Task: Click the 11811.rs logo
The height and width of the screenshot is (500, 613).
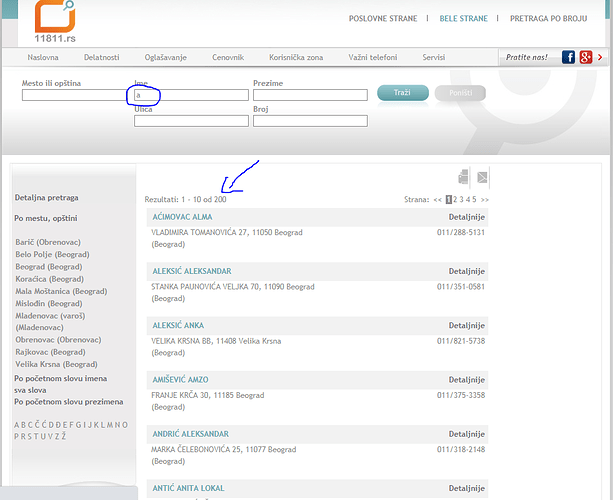Action: pos(54,18)
